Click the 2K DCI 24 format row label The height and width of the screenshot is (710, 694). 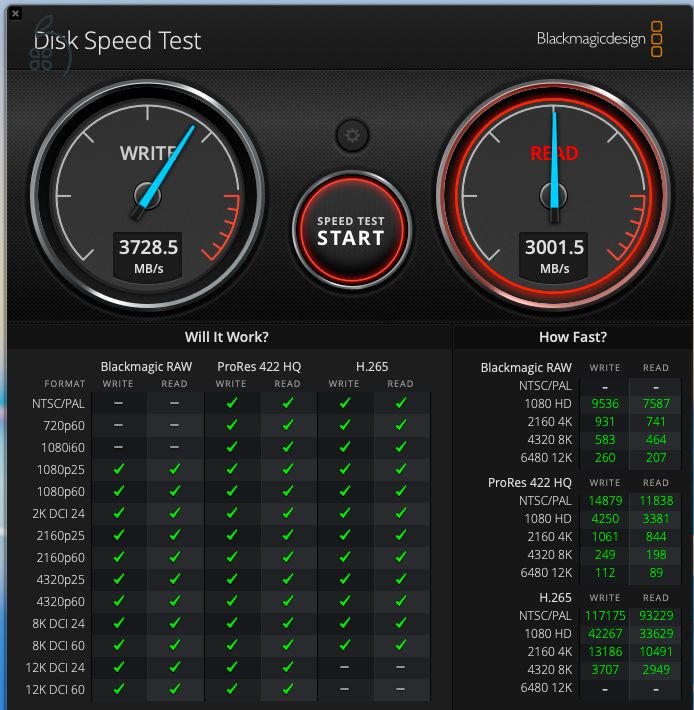(x=58, y=513)
